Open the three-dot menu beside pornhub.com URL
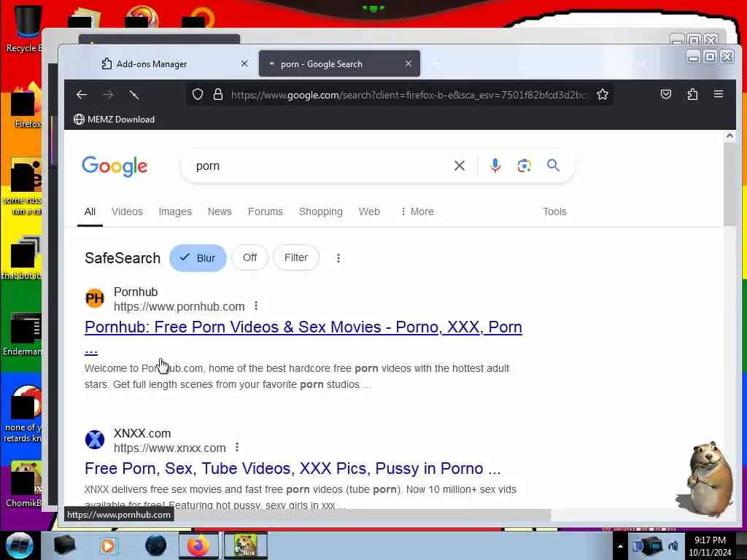 tap(256, 306)
